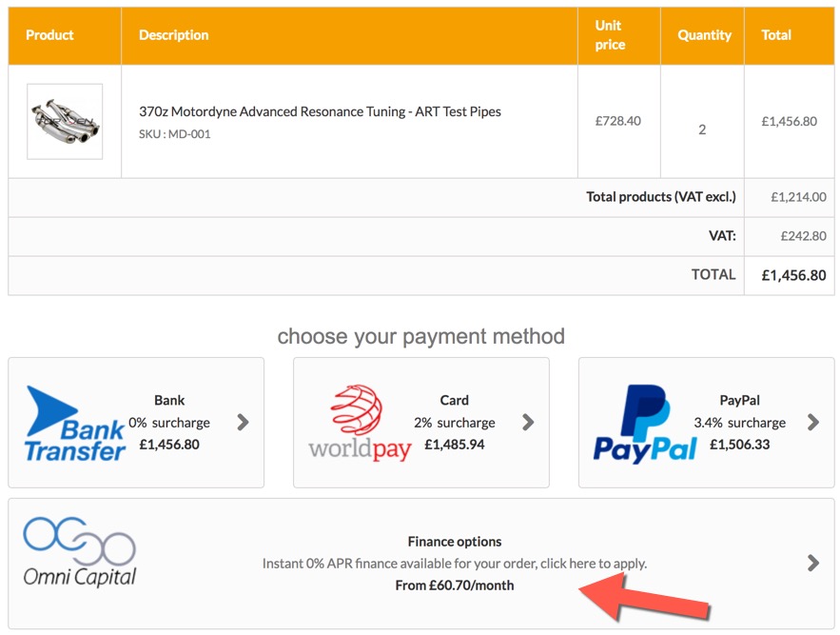The image size is (840, 635).
Task: Click the quantity value 2
Action: click(x=702, y=129)
